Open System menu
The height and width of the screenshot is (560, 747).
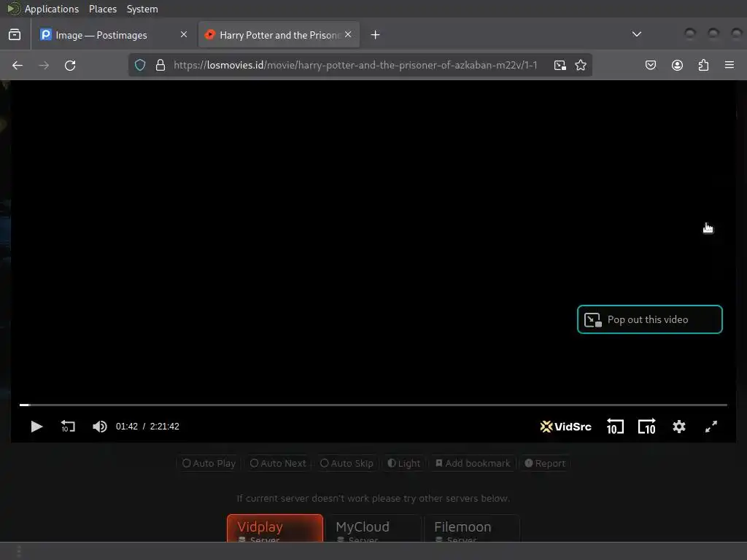[x=142, y=9]
